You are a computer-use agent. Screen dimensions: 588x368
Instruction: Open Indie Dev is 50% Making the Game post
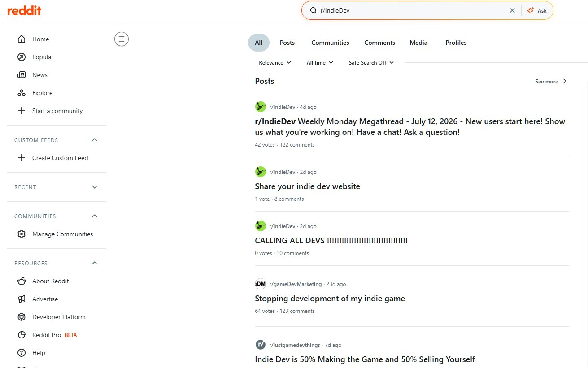point(365,359)
